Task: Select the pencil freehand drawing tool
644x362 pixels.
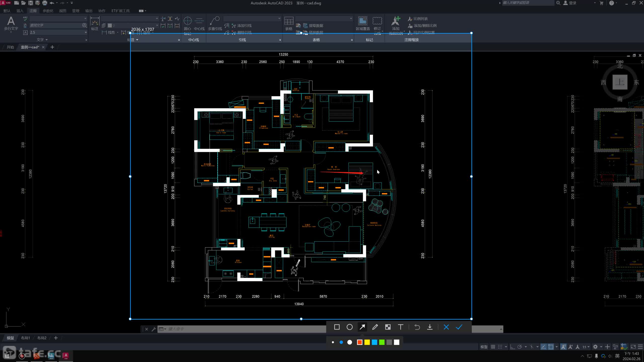Action: pyautogui.click(x=375, y=327)
